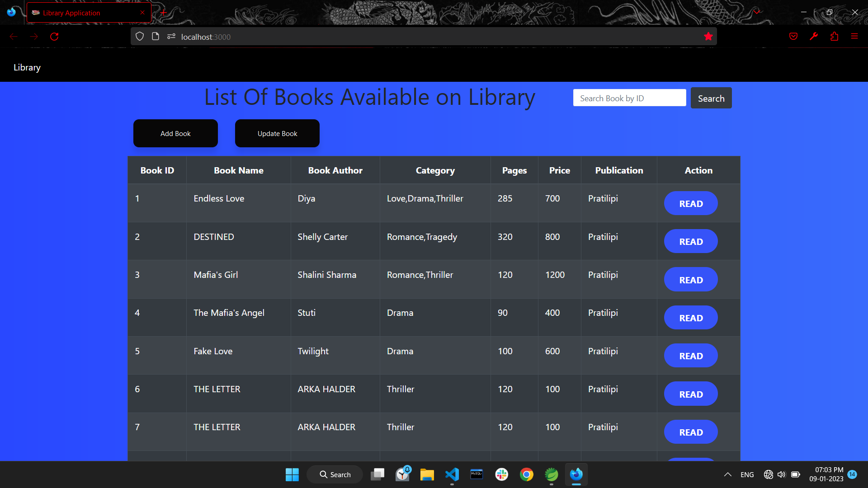
Task: Click the Library navbar brand link
Action: 27,67
